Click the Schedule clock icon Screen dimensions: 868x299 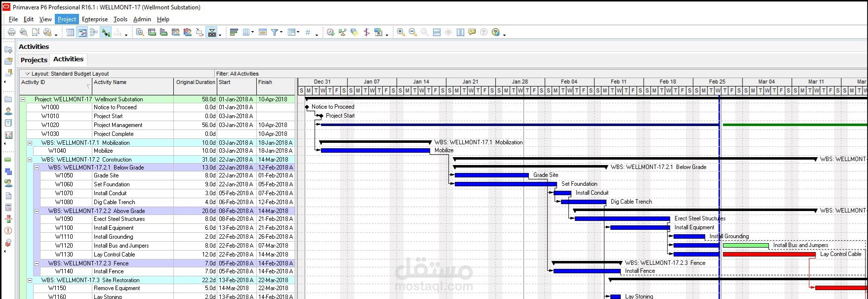coord(330,32)
